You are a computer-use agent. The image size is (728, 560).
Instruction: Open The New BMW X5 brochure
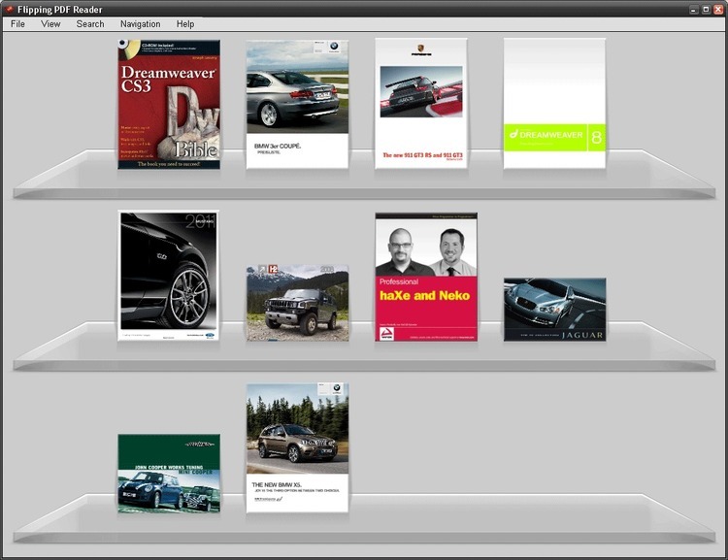pos(297,448)
